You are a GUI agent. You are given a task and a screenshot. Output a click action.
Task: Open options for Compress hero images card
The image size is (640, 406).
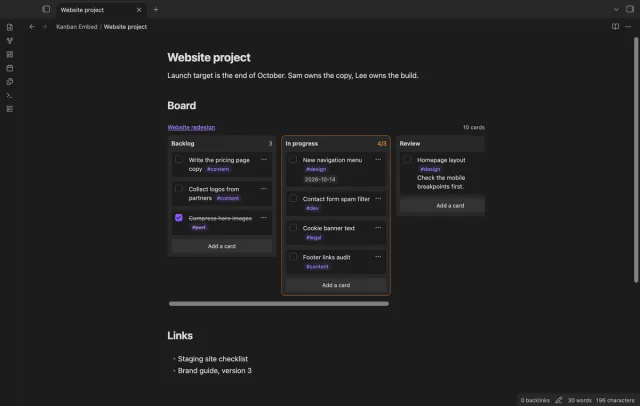click(x=264, y=217)
